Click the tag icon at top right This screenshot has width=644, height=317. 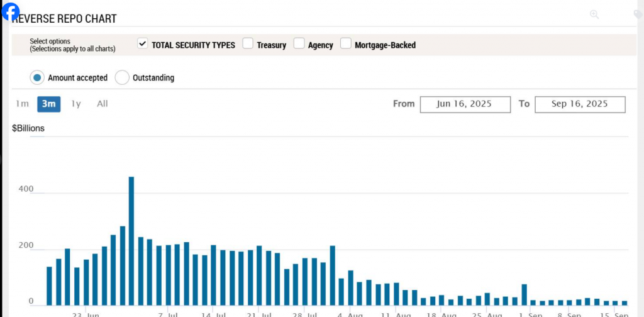click(638, 14)
